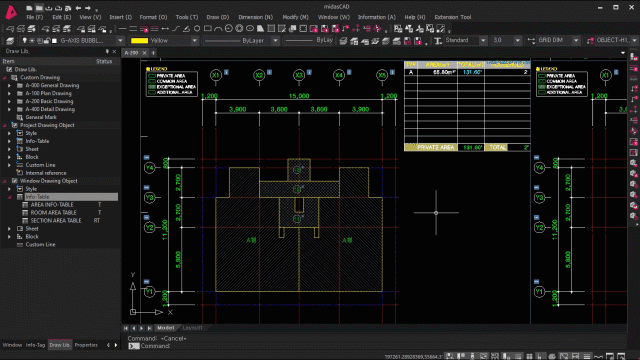Click the ROOM AREA TABLE tree item
640x360 pixels.
click(53, 213)
